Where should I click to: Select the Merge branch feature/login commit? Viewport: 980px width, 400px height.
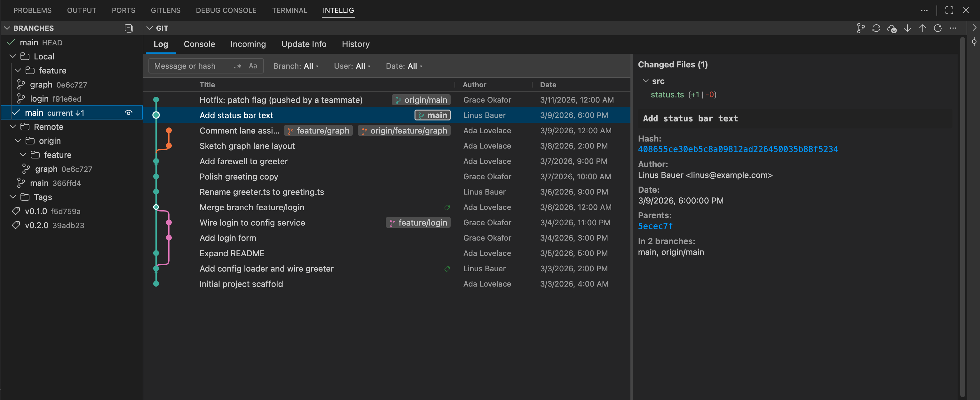[x=386, y=207]
